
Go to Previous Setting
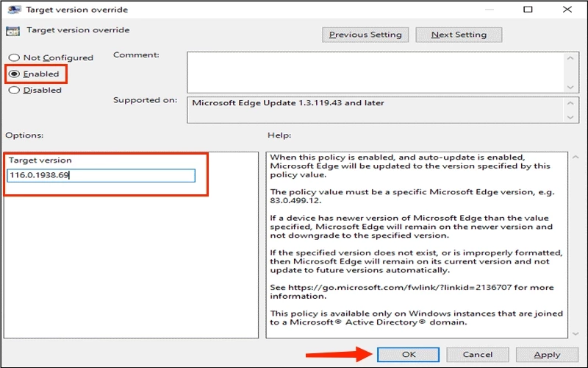coord(365,35)
